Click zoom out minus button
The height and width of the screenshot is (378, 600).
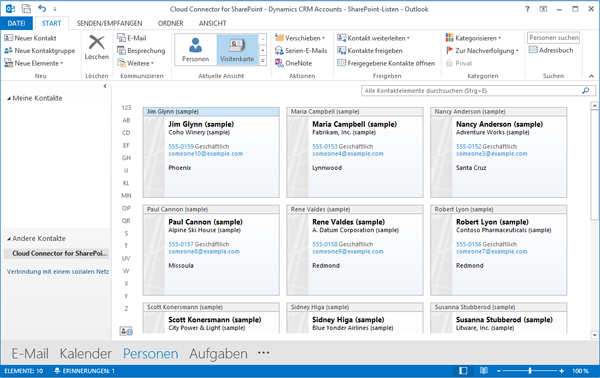tap(499, 371)
